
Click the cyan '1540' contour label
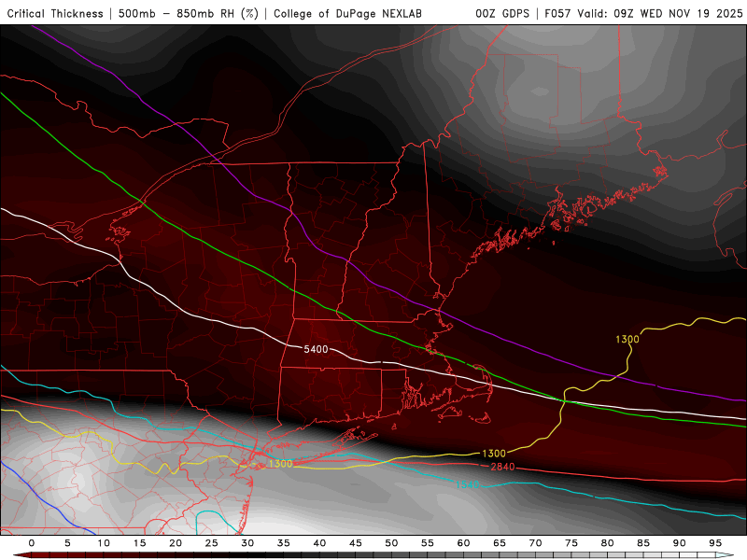468,484
